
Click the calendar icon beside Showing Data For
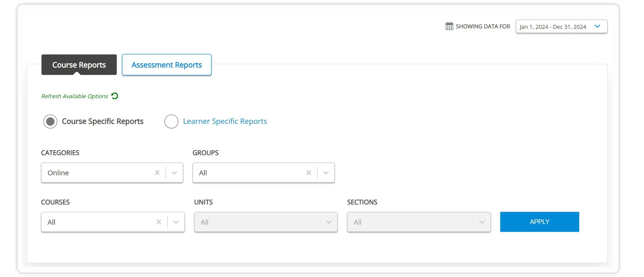tap(449, 26)
